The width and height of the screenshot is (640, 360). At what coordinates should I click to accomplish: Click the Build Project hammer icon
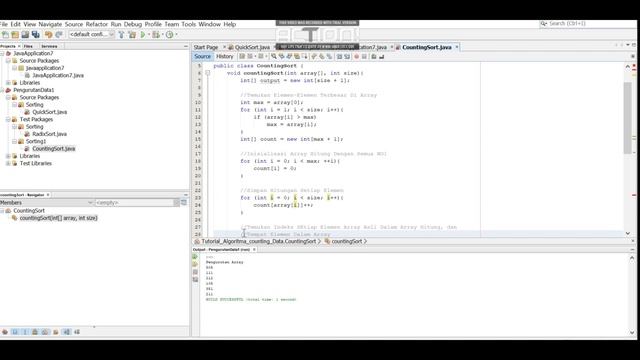[x=121, y=35]
